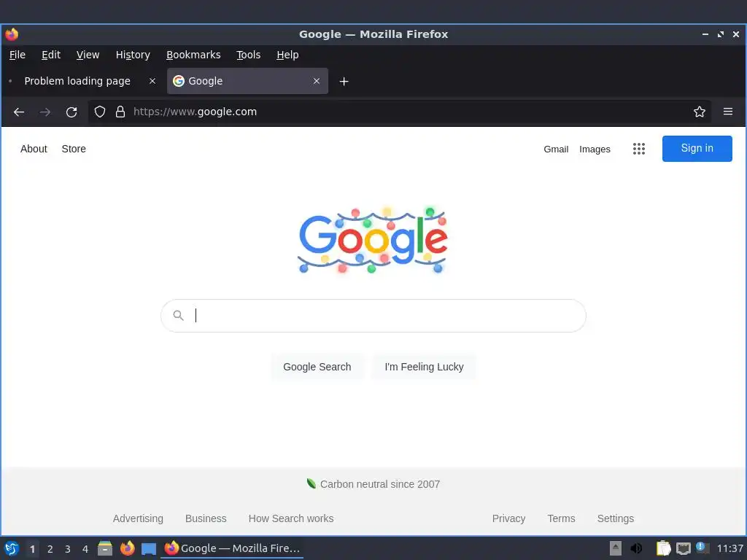Open the Gmail link
Screen dimensions: 747x560
click(556, 149)
